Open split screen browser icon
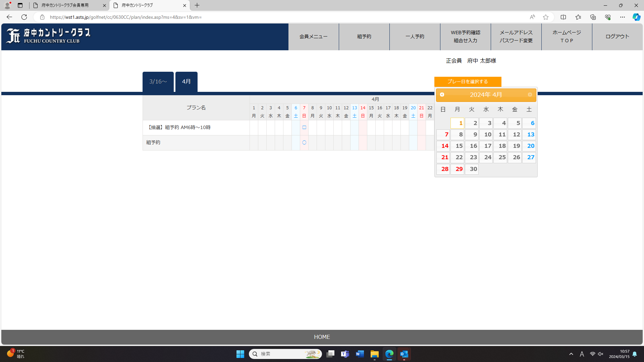This screenshot has width=644, height=362. (563, 17)
